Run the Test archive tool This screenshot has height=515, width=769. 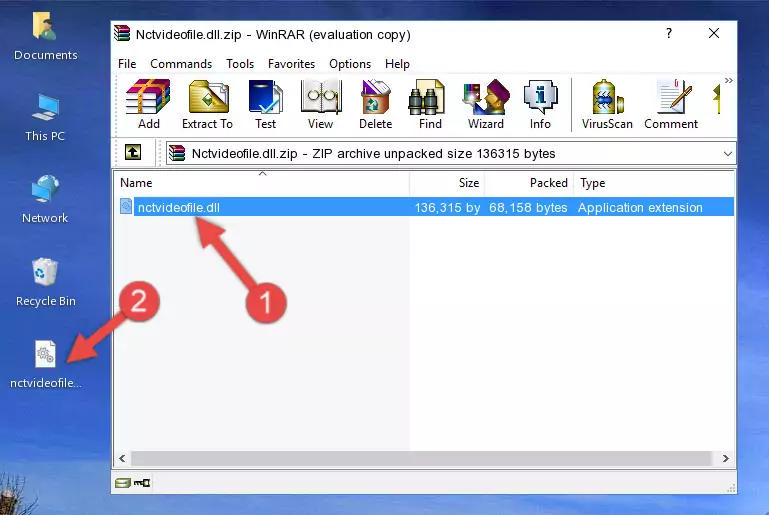pos(265,104)
